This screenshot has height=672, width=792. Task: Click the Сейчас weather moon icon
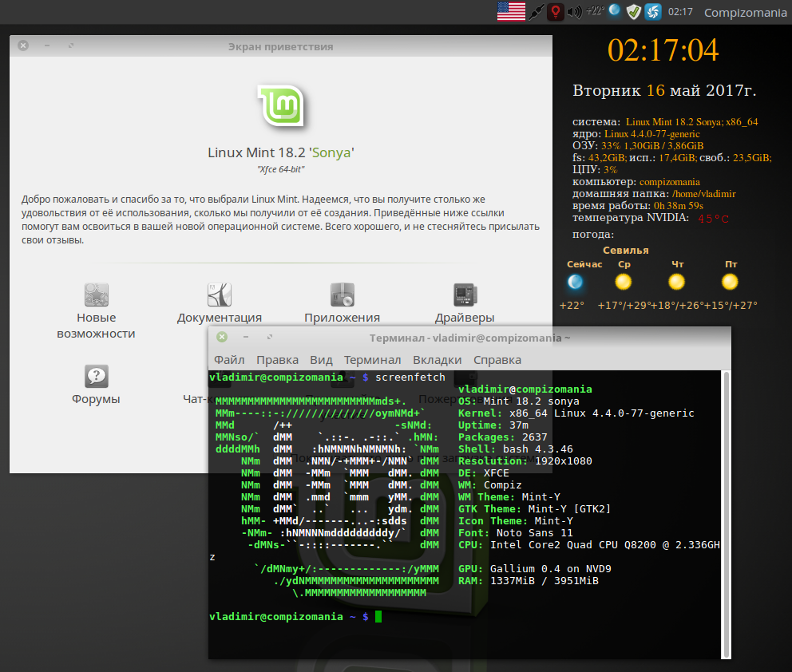tap(576, 282)
